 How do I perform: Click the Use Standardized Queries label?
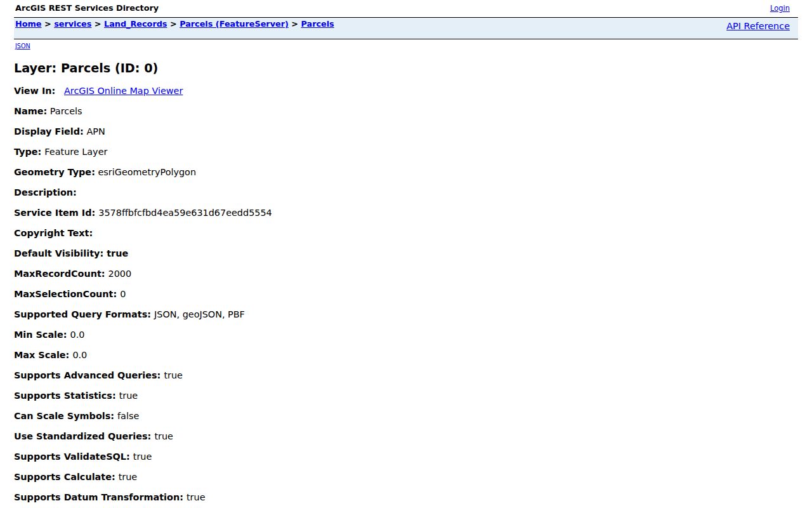click(x=82, y=436)
